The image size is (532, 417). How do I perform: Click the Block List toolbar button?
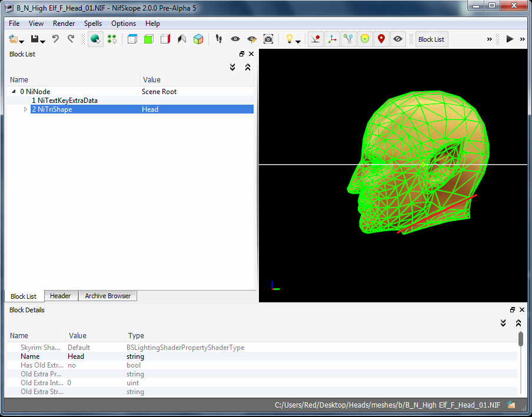click(431, 39)
